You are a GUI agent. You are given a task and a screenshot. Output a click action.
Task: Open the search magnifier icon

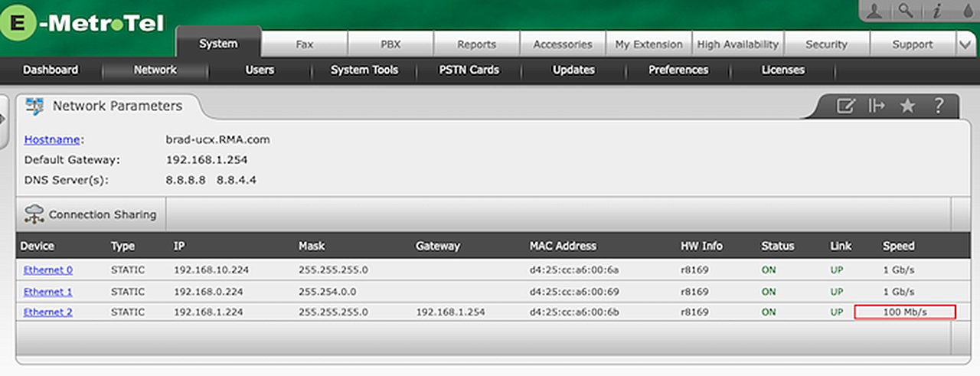point(906,11)
